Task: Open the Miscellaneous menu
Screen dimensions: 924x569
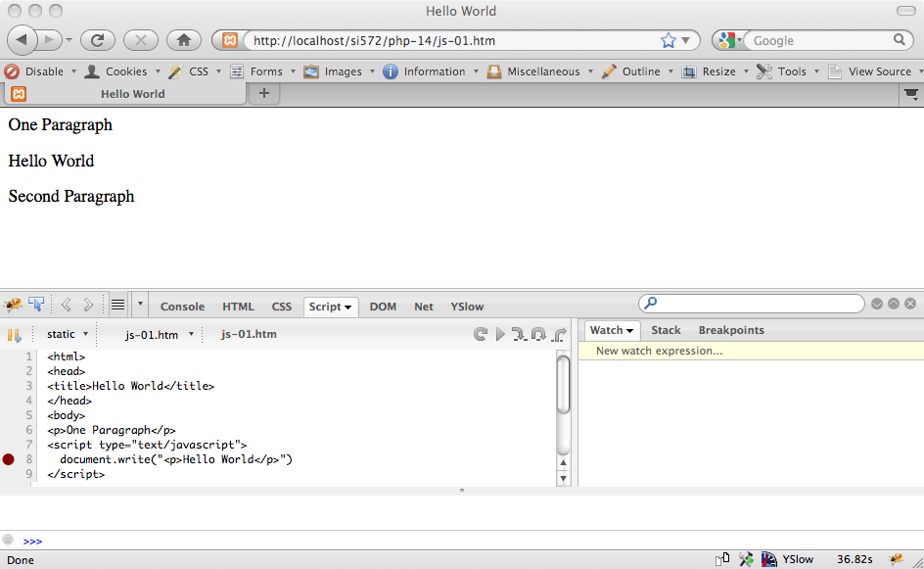Action: coord(539,71)
